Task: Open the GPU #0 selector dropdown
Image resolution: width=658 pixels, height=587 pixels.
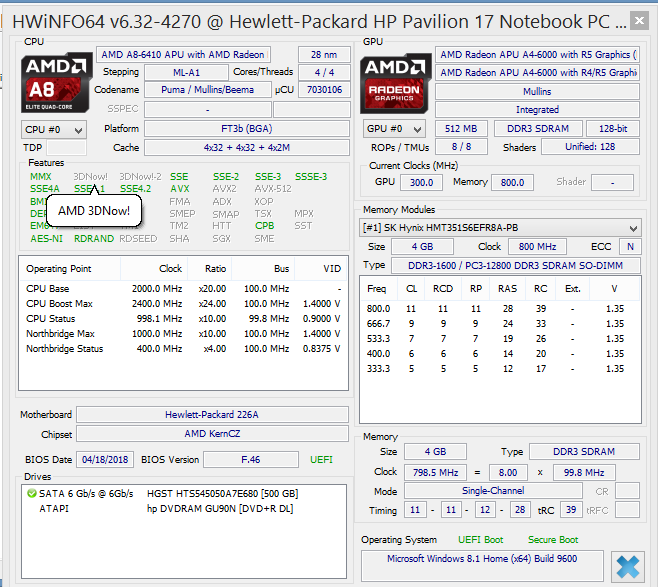Action: coord(394,129)
